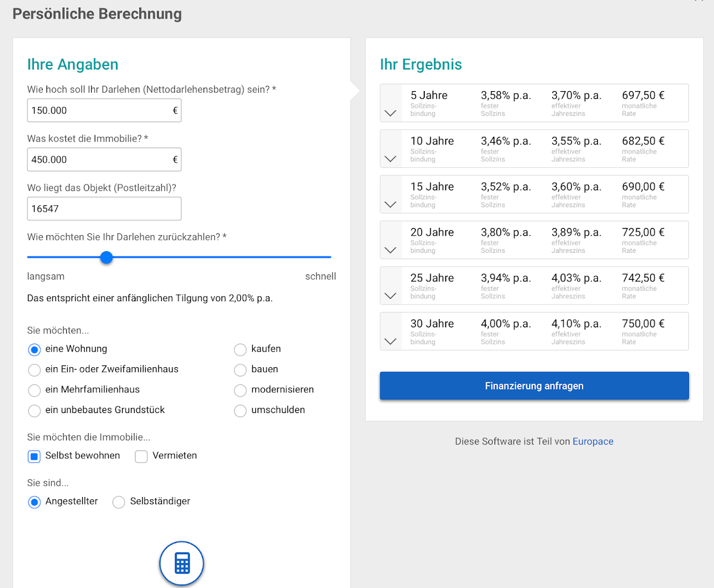Expand the 10 Jahre result row
Screen dimensions: 714x588
[390, 158]
